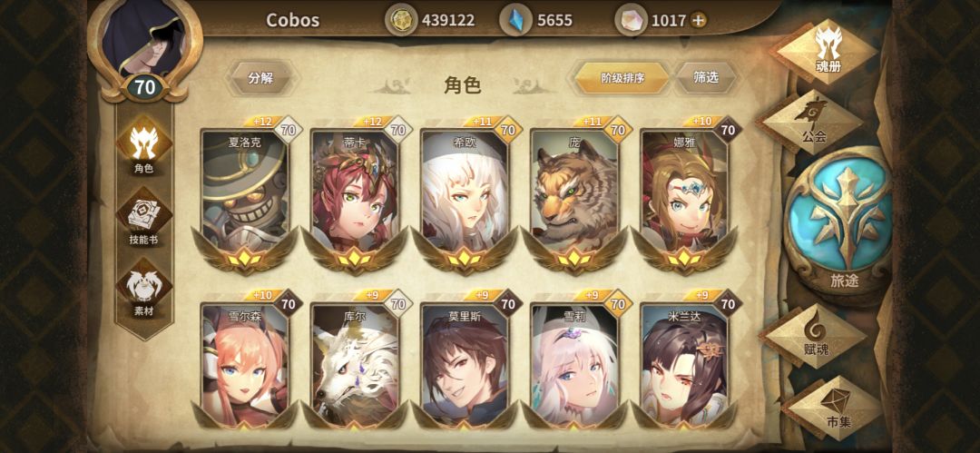This screenshot has height=453, width=980.
Task: Select the 莫里斯 character card
Action: tap(465, 364)
